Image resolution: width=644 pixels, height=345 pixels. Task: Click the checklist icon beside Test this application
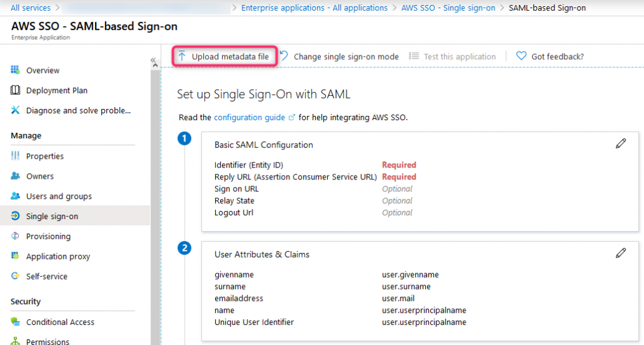point(414,56)
